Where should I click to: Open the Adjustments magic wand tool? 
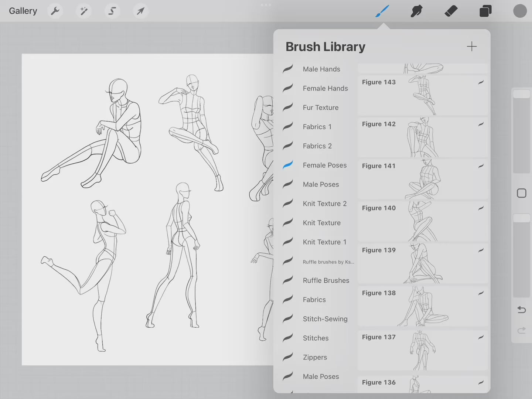point(83,11)
